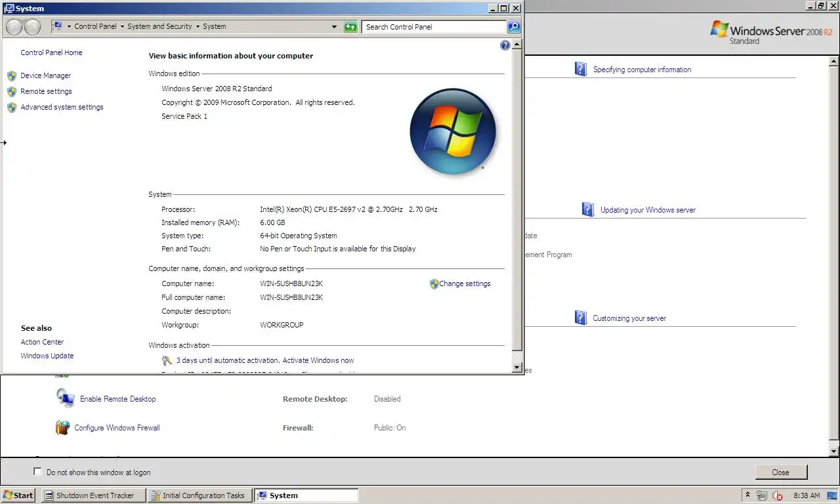Expand the dropdown arrow before Control Panel breadcrumb
This screenshot has width=840, height=504.
[69, 27]
